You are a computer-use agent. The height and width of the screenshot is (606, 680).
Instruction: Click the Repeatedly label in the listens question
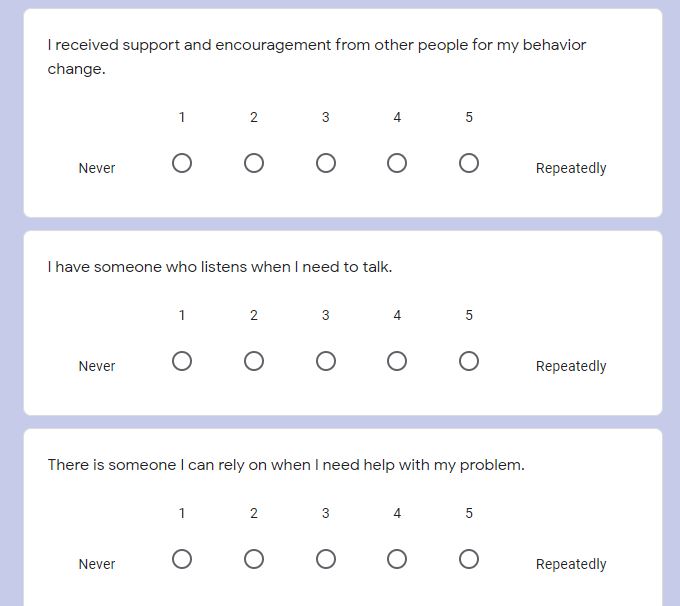(x=571, y=367)
